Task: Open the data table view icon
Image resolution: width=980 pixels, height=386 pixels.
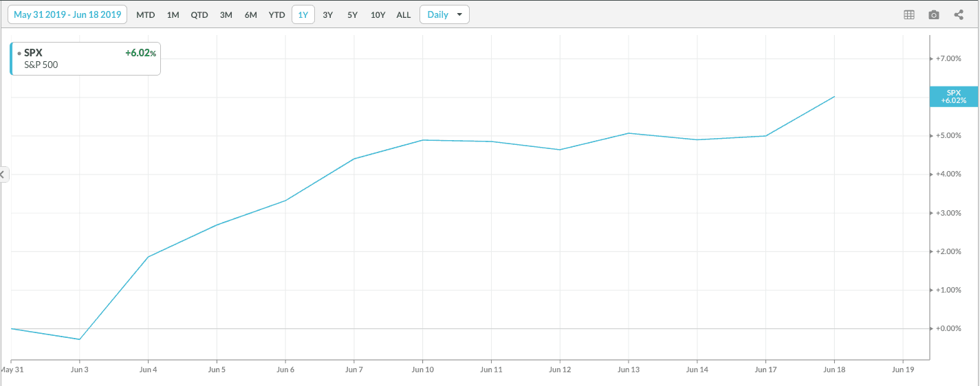Action: [908, 14]
